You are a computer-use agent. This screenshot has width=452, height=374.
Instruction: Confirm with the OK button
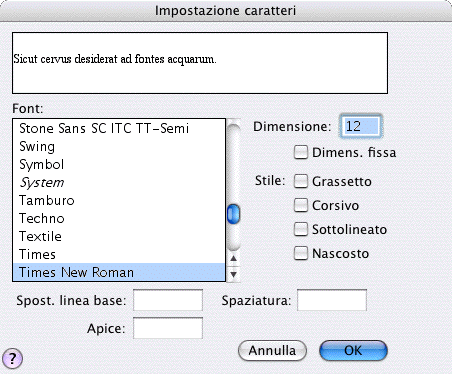point(353,351)
